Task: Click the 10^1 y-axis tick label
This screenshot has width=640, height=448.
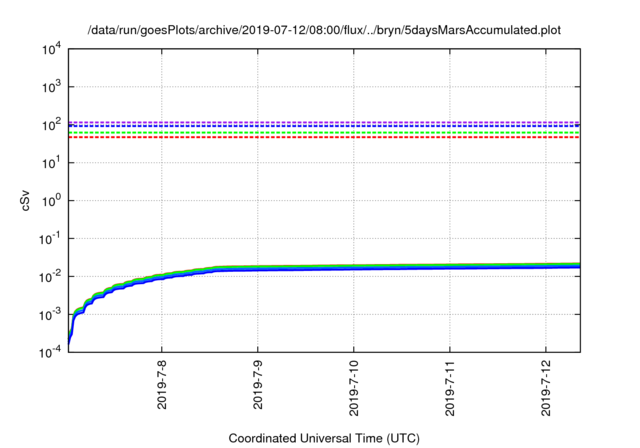Action: pos(51,163)
